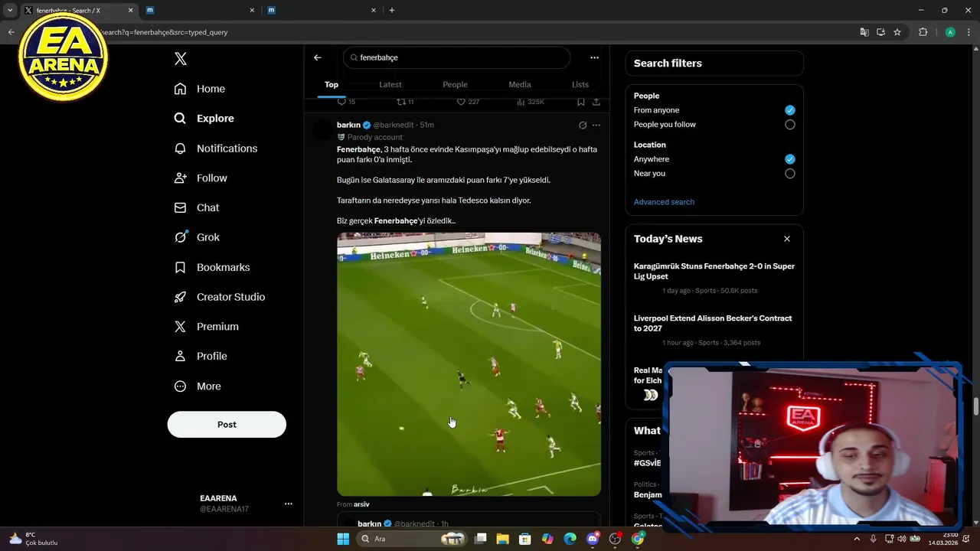This screenshot has height=551, width=980.
Task: Open Microsoft Edge from taskbar
Action: pyautogui.click(x=570, y=539)
